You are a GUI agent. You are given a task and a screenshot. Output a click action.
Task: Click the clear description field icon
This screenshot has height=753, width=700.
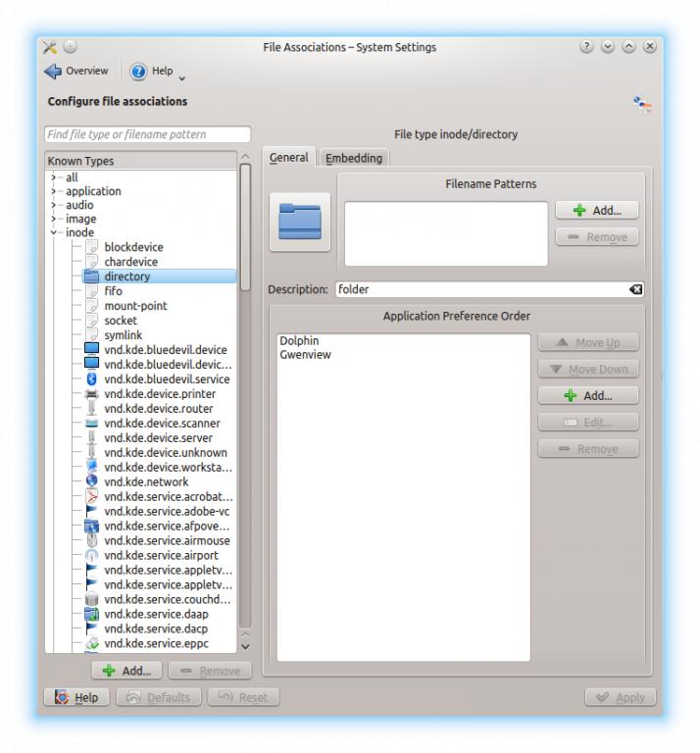pyautogui.click(x=635, y=289)
